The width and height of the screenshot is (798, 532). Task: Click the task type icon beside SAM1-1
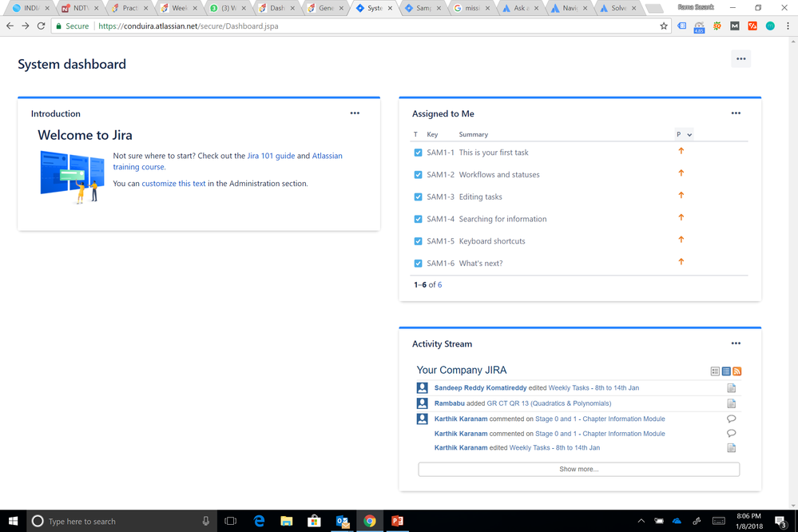pos(418,152)
